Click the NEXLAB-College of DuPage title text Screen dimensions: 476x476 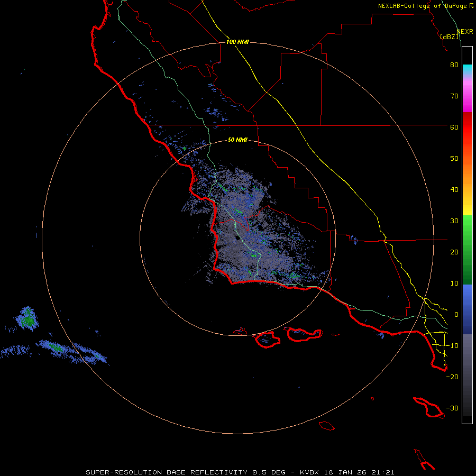[423, 6]
